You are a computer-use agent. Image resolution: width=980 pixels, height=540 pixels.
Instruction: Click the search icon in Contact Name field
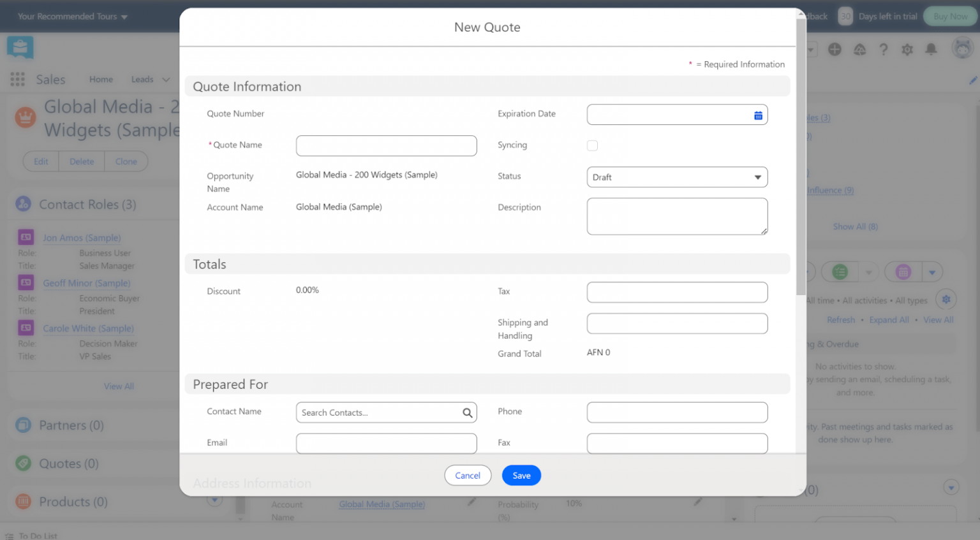pyautogui.click(x=468, y=412)
